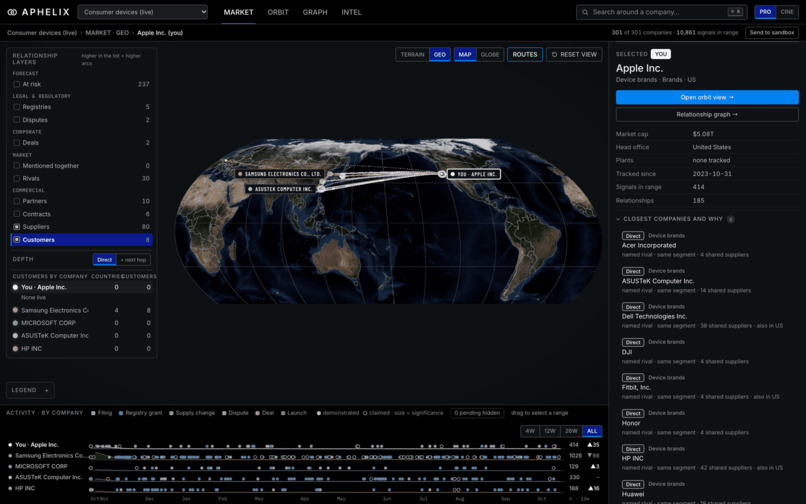Switch to PRO mode
Screen dimensions: 806x504
765,12
